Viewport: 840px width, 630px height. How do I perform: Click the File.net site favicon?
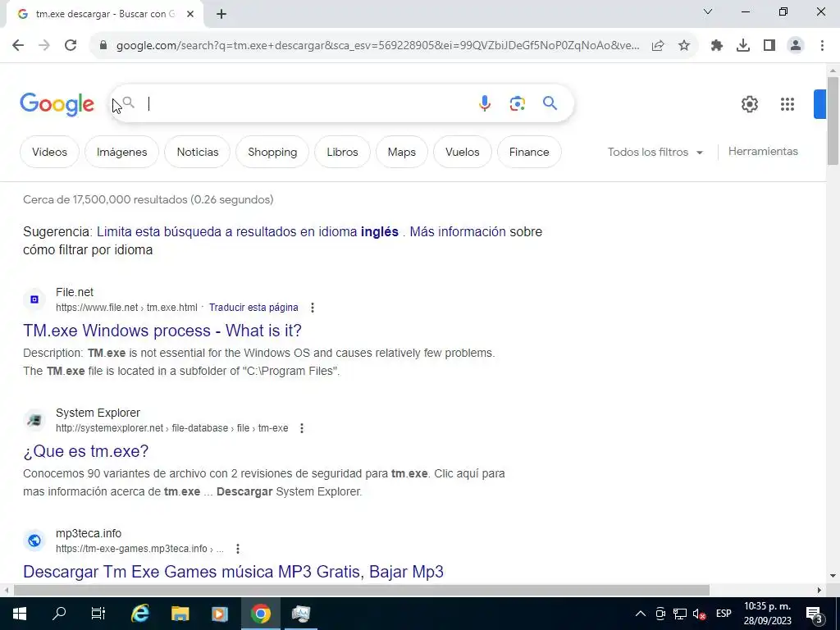34,299
